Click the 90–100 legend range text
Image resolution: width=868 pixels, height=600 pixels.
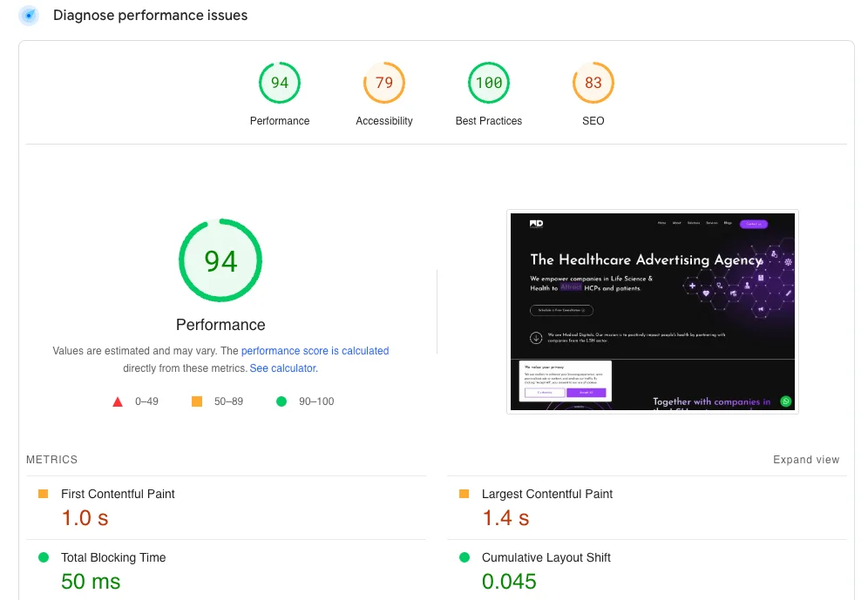[x=316, y=401]
